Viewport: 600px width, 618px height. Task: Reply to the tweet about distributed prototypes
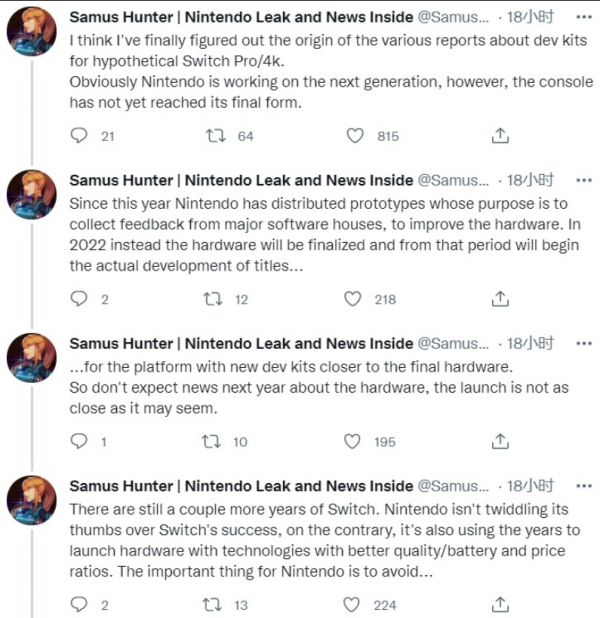point(82,299)
